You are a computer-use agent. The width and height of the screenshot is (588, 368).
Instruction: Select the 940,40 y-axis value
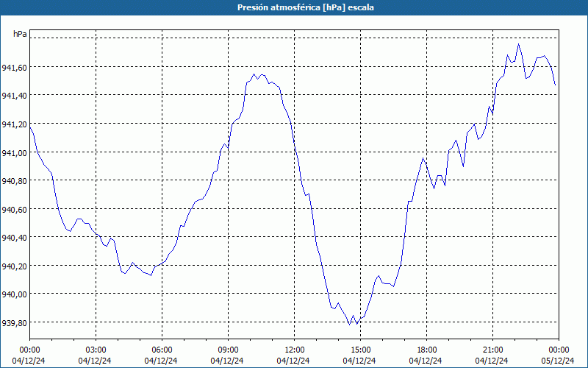(x=14, y=238)
